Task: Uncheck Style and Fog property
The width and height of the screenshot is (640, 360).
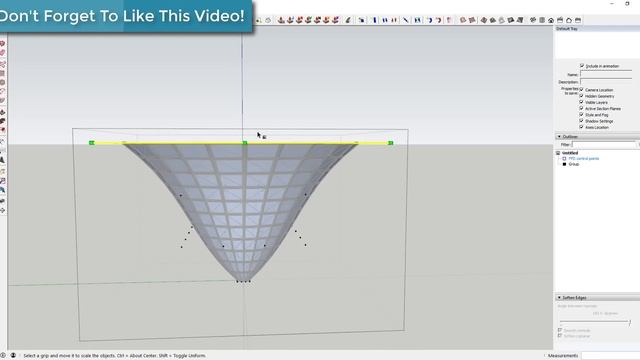Action: 581,115
